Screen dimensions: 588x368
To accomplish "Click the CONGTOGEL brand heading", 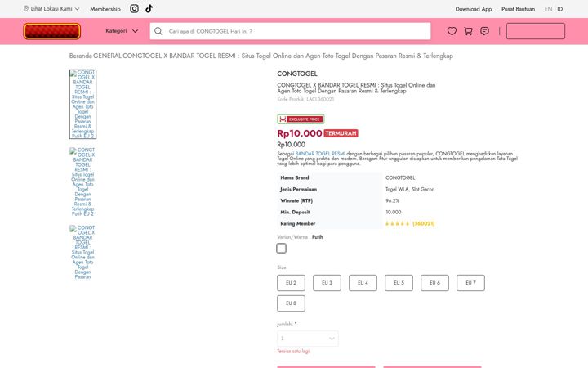I will pyautogui.click(x=297, y=74).
